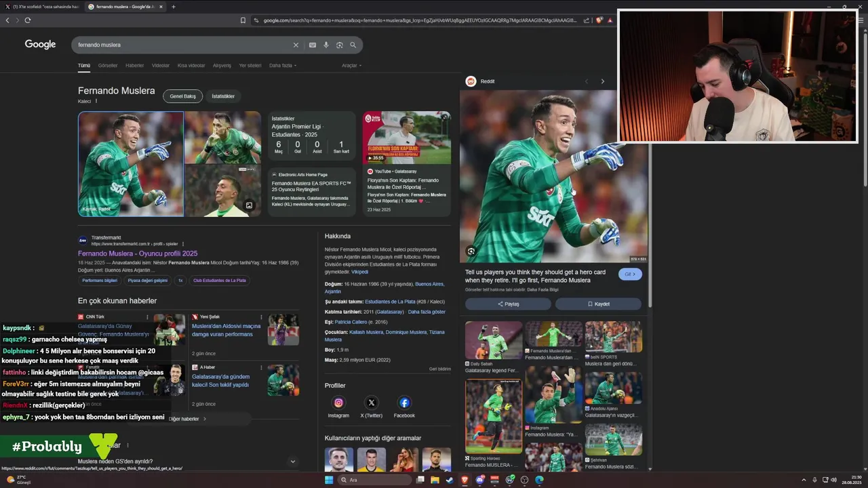Switch to the Haberler tab
Image resolution: width=868 pixels, height=488 pixels.
pyautogui.click(x=134, y=66)
